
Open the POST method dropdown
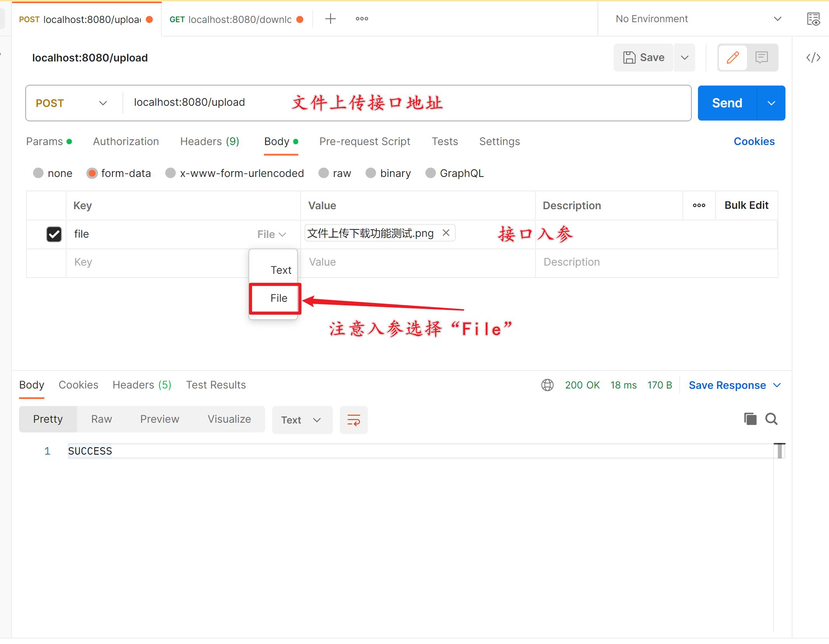coord(72,103)
